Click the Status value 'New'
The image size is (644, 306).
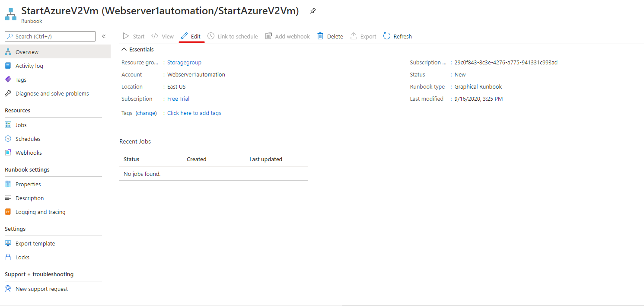(x=460, y=75)
